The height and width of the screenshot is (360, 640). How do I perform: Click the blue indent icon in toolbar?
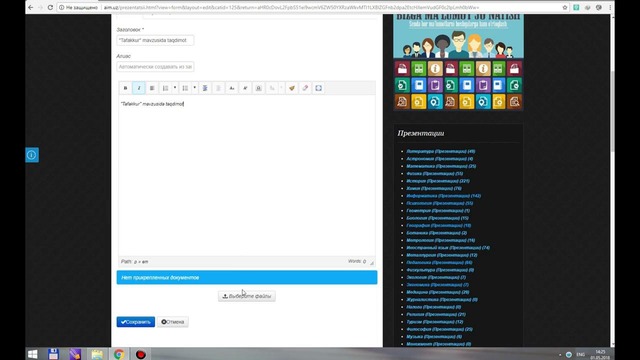tap(205, 88)
